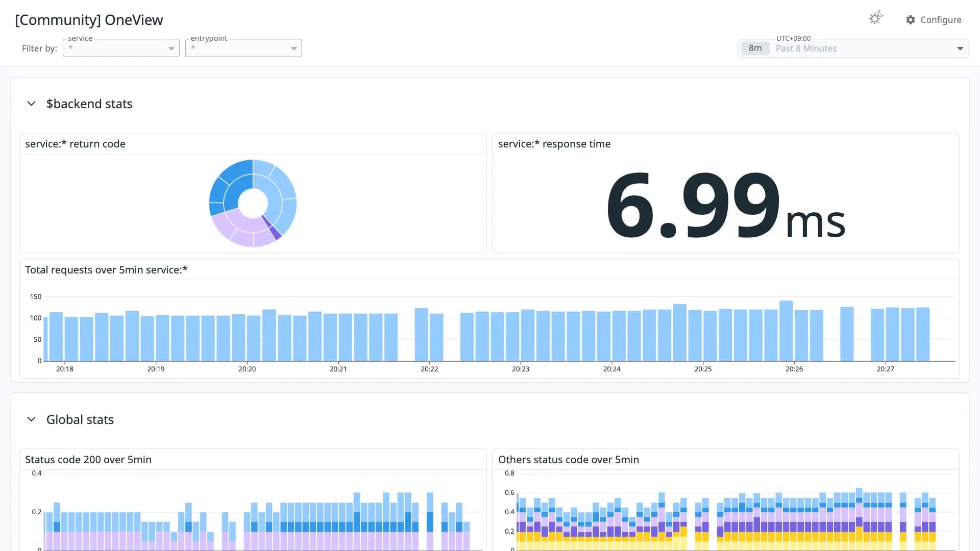Click the Configure gear icon
980x551 pixels.
point(911,20)
